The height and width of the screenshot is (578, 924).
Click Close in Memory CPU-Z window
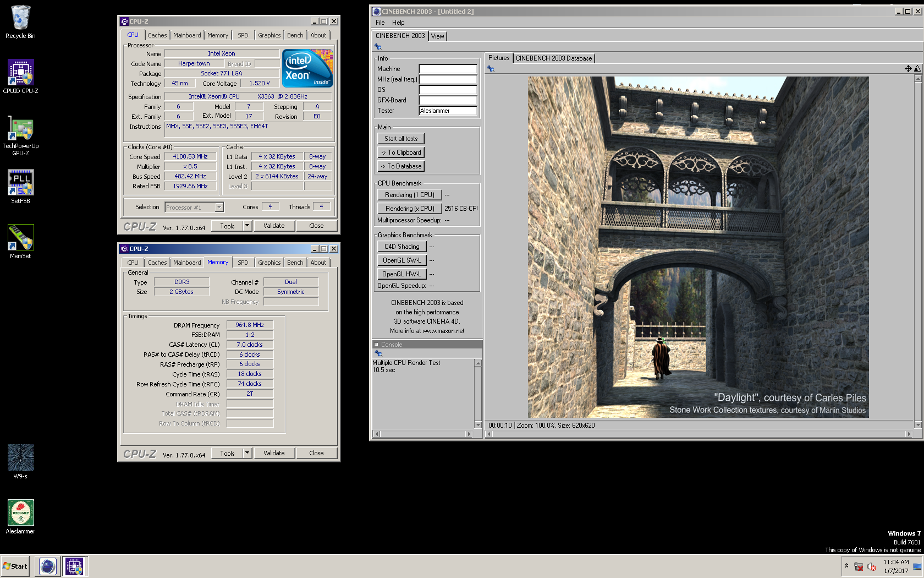[316, 453]
